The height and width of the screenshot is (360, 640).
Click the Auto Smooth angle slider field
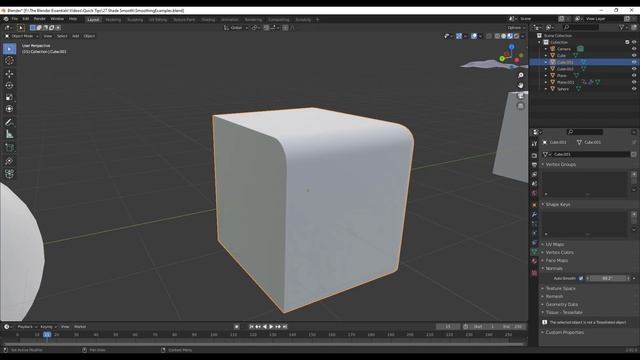pos(607,278)
